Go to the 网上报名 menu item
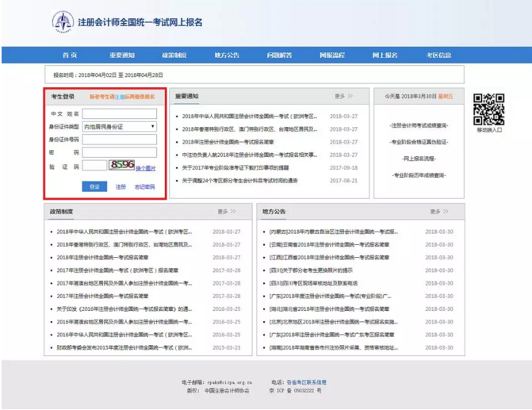Image resolution: width=532 pixels, height=410 pixels. (385, 55)
